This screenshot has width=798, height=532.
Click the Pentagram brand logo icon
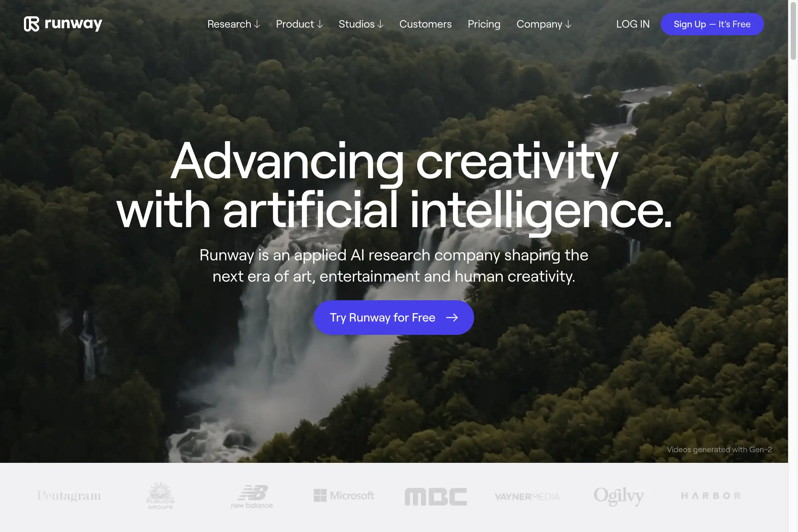tap(69, 495)
